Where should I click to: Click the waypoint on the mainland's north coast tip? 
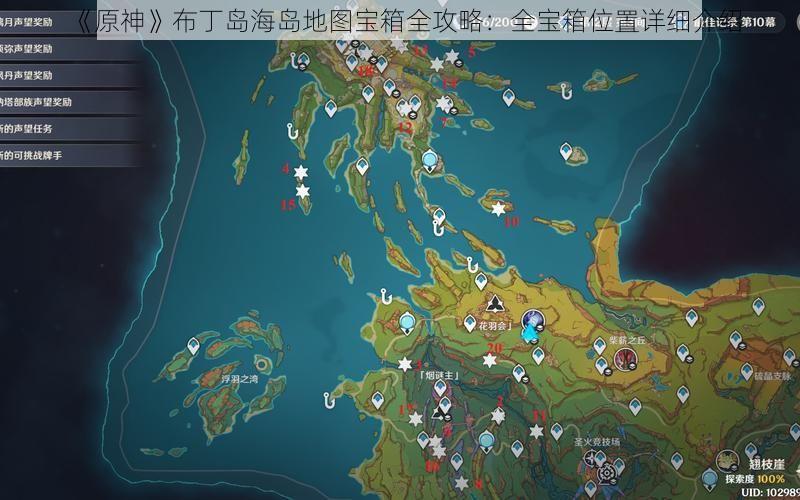coord(481,281)
